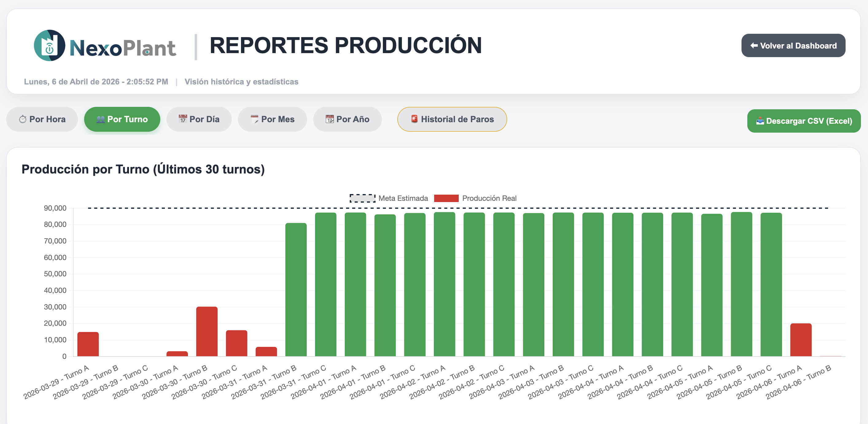Select the Por Mes report filter
This screenshot has height=424, width=868.
272,119
